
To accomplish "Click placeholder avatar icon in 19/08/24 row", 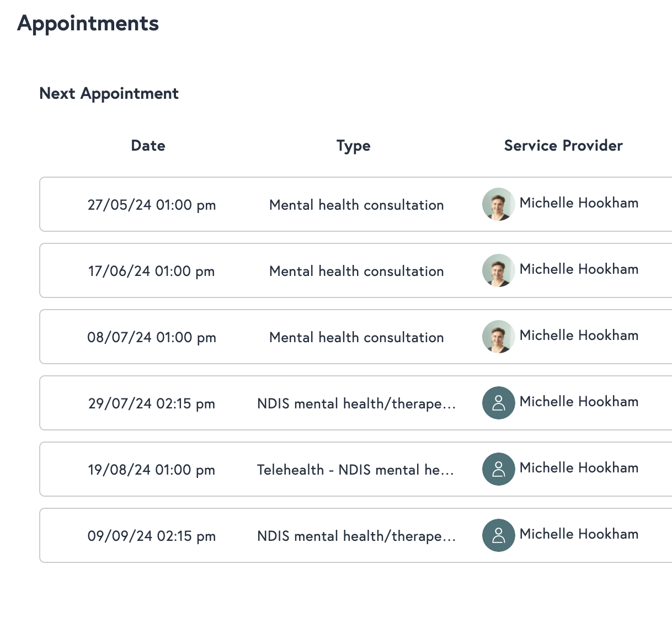I will (498, 469).
